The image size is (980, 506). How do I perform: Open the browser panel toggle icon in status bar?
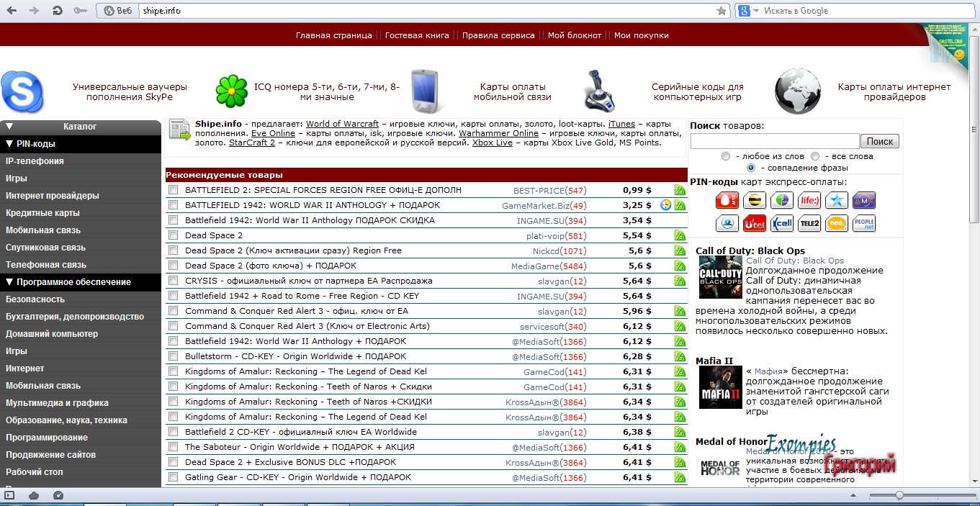coord(10,495)
